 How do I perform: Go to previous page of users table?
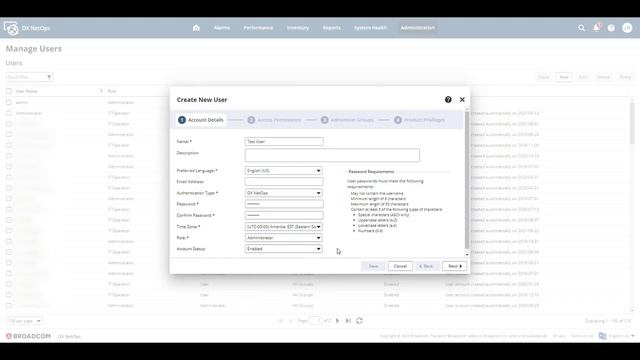pyautogui.click(x=291, y=321)
